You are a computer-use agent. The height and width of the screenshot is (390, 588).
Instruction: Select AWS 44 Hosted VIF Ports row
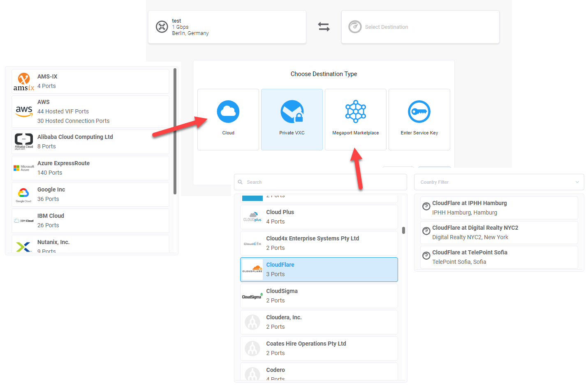90,112
